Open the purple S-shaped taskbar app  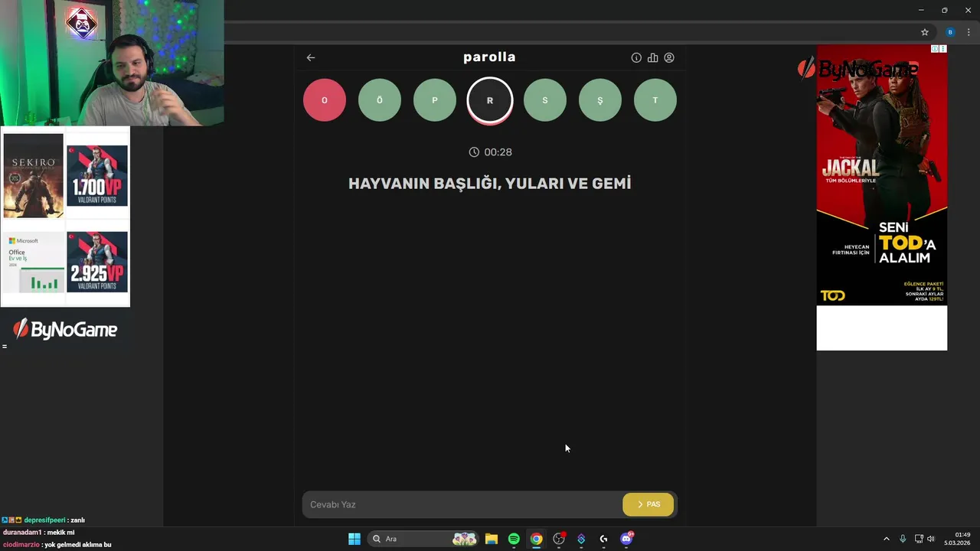[x=581, y=539]
